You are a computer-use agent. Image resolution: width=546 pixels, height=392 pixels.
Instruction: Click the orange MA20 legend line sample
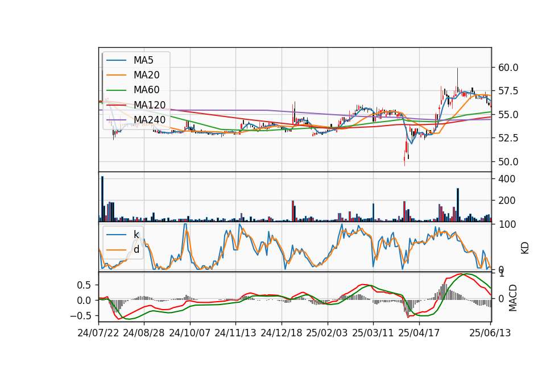116,76
